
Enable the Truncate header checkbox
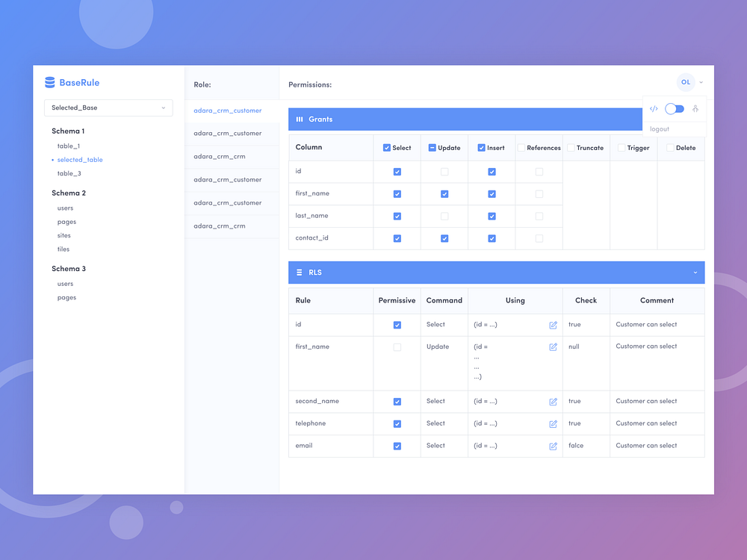pos(571,148)
